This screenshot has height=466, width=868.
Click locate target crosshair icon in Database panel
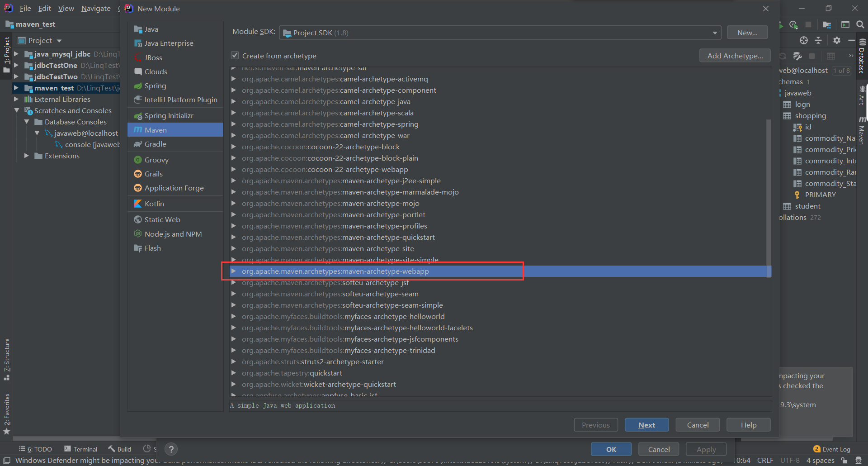[803, 40]
